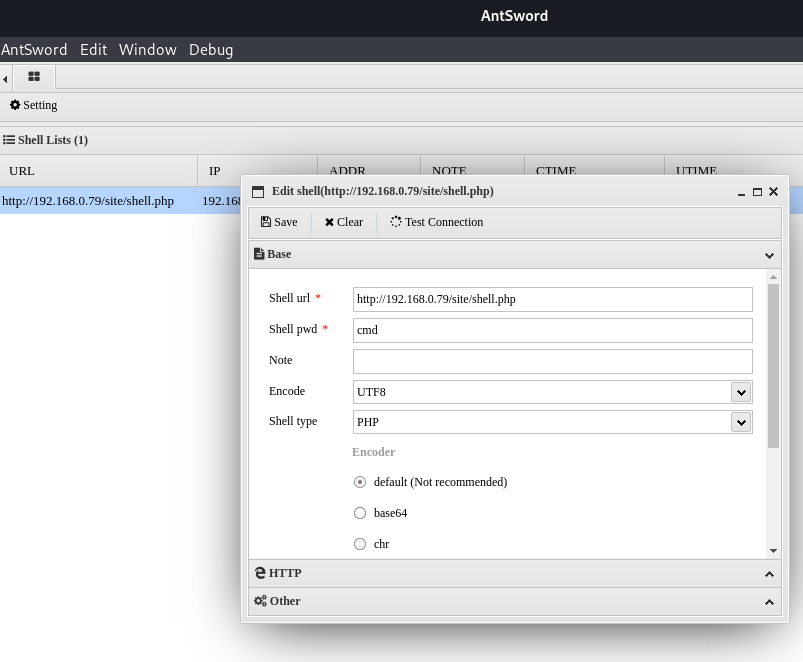
Task: Click the Shell Lists list icon
Action: pyautogui.click(x=9, y=140)
